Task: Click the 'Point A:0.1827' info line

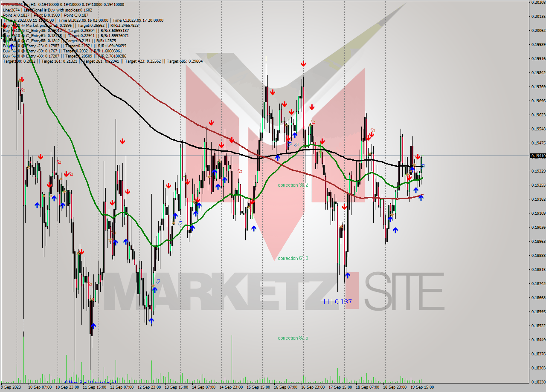Action: [46, 15]
